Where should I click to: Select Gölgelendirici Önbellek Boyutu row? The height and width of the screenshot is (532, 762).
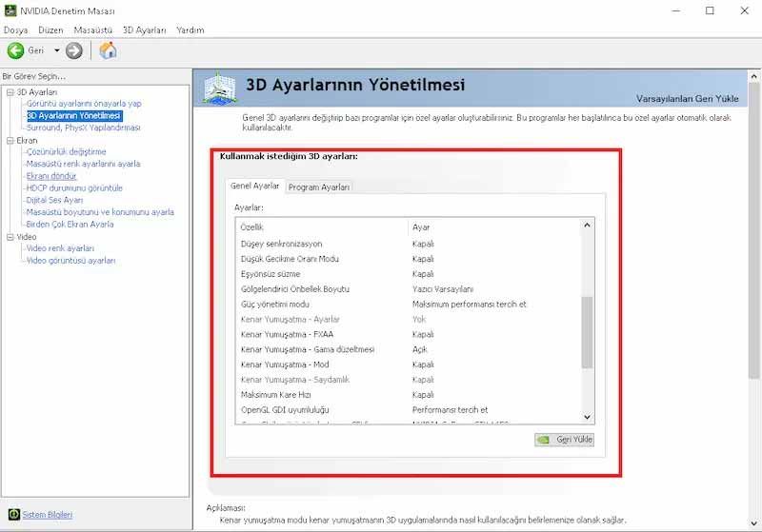pos(409,288)
